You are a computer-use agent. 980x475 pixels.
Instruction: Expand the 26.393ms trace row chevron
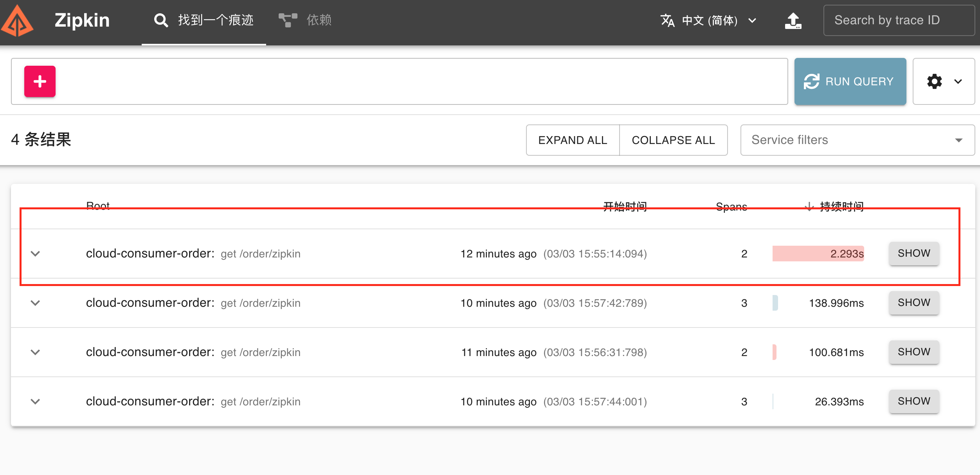(x=36, y=401)
